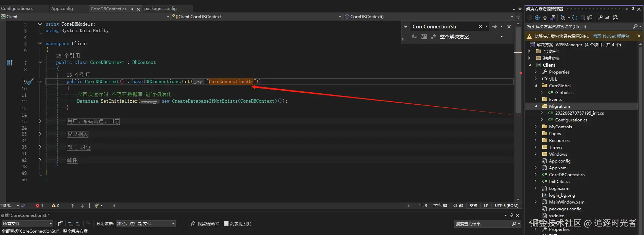The width and height of the screenshot is (644, 235).
Task: Collapse the Migrations folder in Solution Explorer
Action: coord(536,106)
